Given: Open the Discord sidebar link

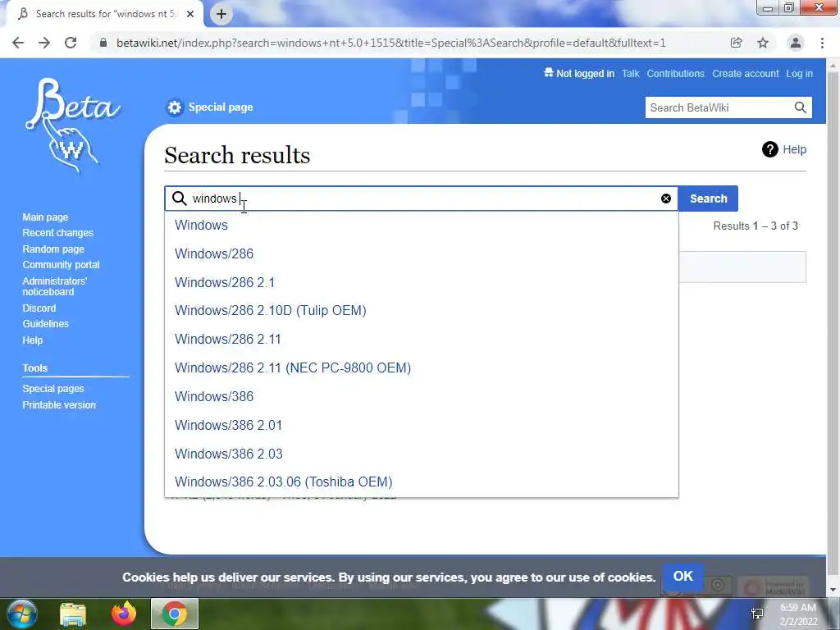Looking at the screenshot, I should pyautogui.click(x=39, y=308).
